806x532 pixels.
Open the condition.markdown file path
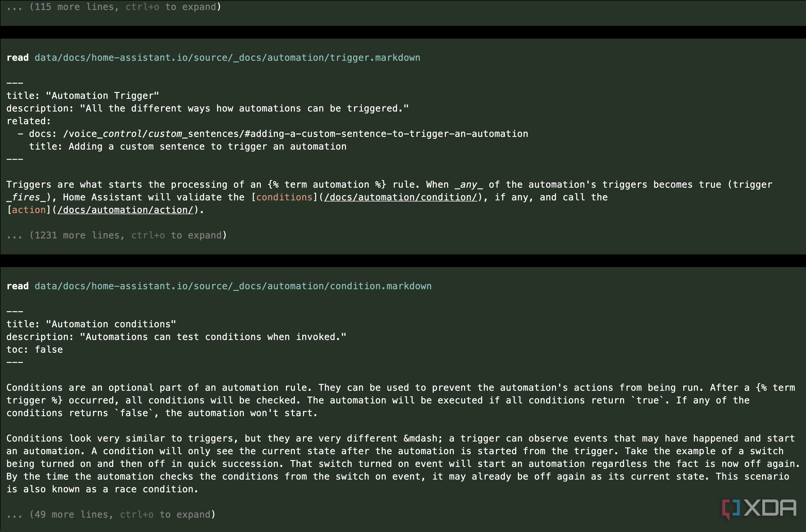point(233,286)
